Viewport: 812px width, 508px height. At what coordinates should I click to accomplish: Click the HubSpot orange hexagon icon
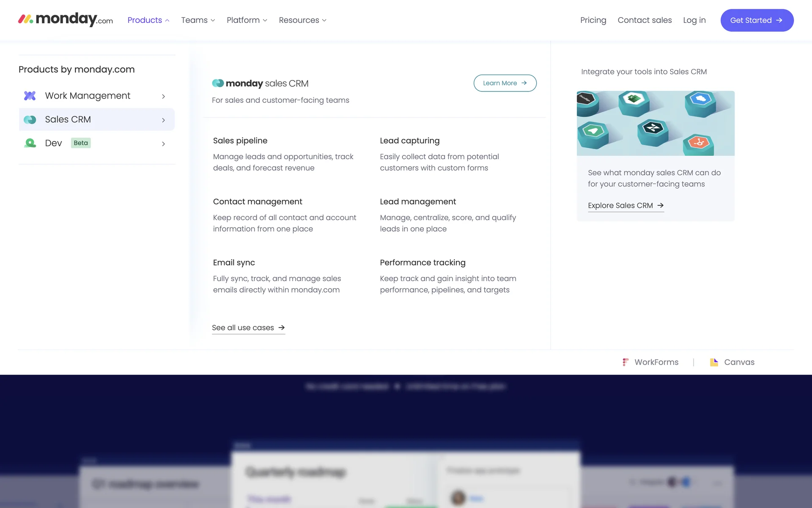coord(699,143)
